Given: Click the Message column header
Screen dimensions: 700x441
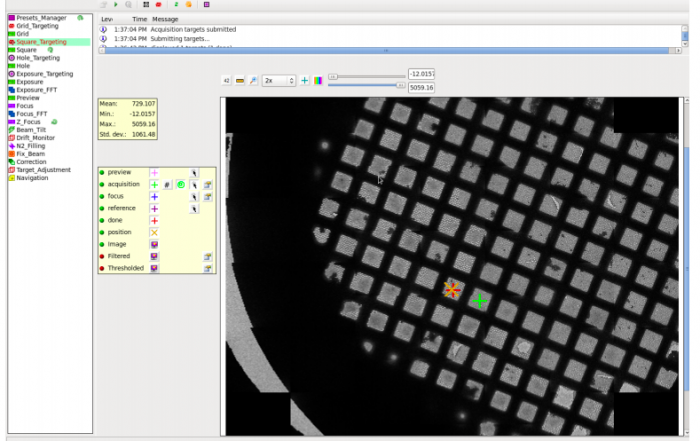Looking at the screenshot, I should tap(165, 19).
